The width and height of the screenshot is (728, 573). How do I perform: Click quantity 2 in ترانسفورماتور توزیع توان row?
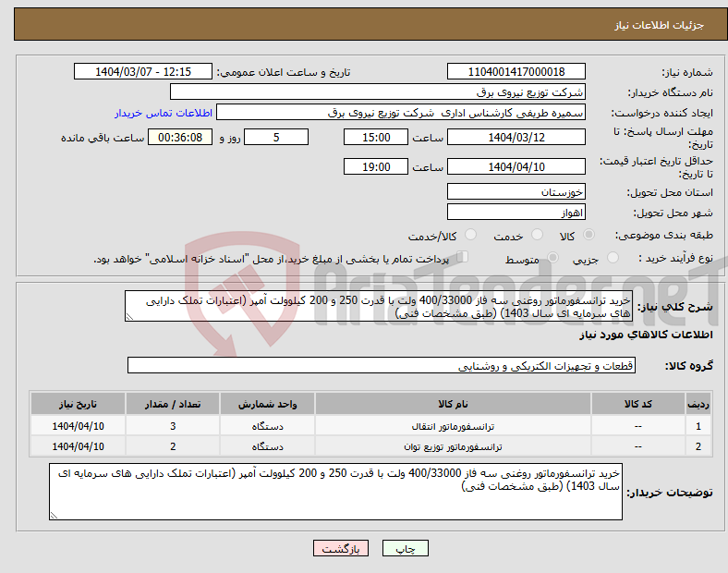coord(172,446)
